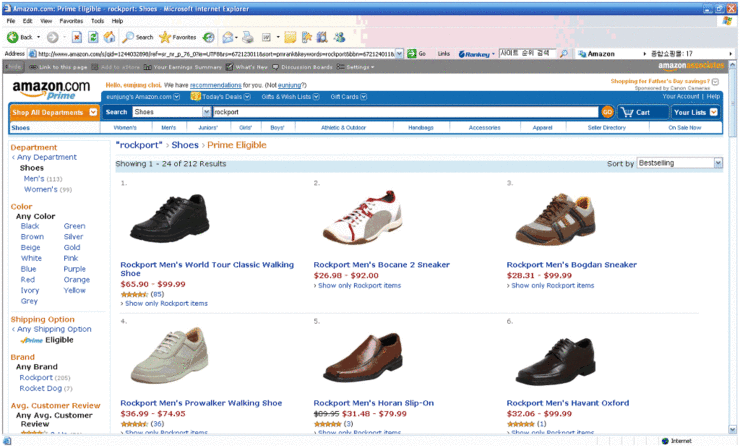Click What's New checklist icon
Viewport: 740px width, 448px height.
click(x=229, y=67)
